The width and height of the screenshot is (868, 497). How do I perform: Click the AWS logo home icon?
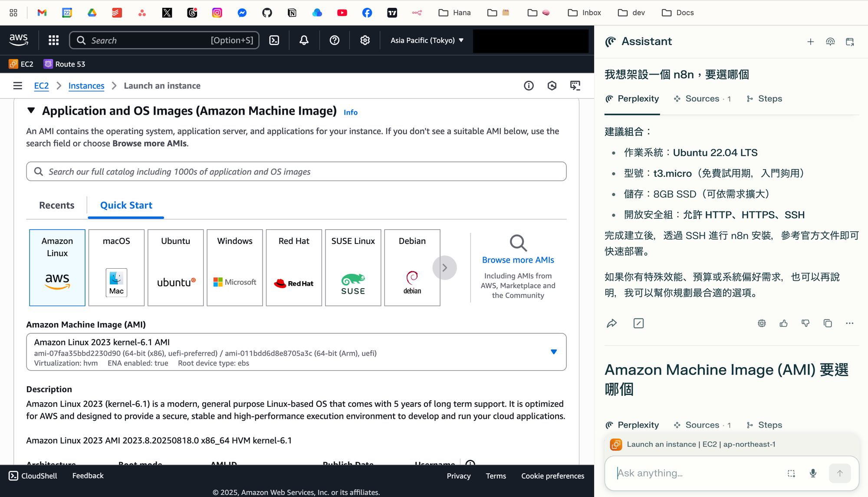click(19, 40)
